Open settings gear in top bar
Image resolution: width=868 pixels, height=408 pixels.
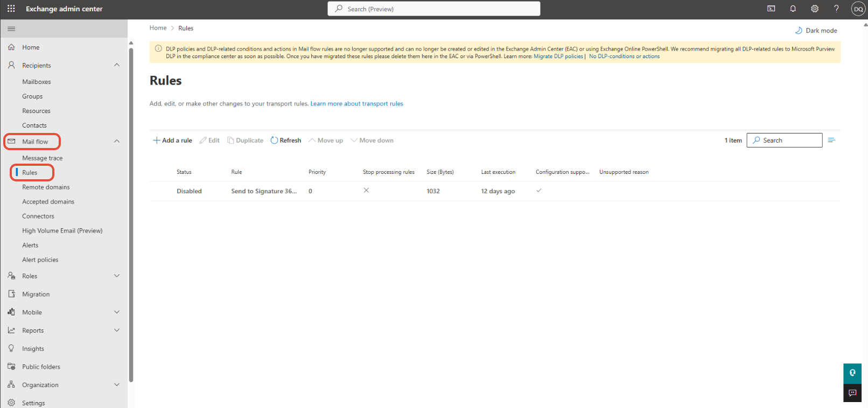coord(815,9)
